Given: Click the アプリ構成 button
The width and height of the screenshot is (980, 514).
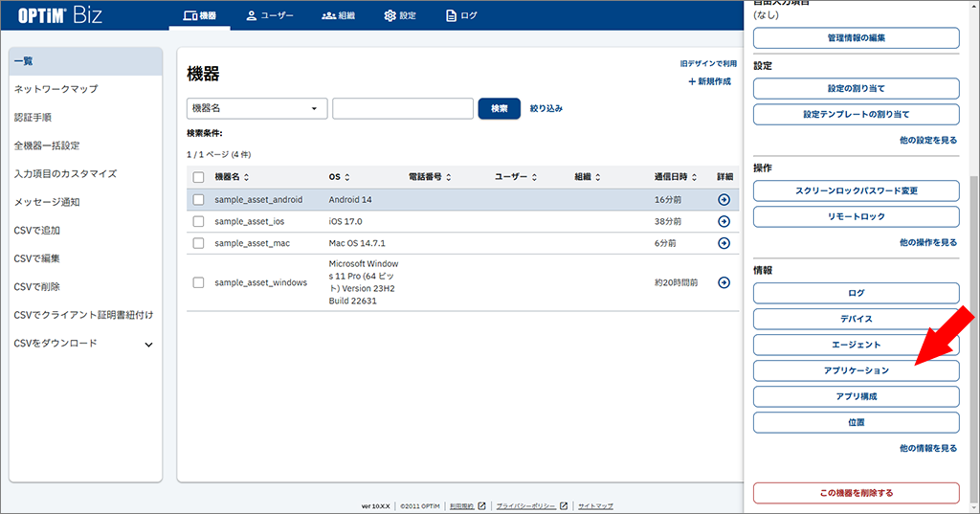Looking at the screenshot, I should [857, 396].
